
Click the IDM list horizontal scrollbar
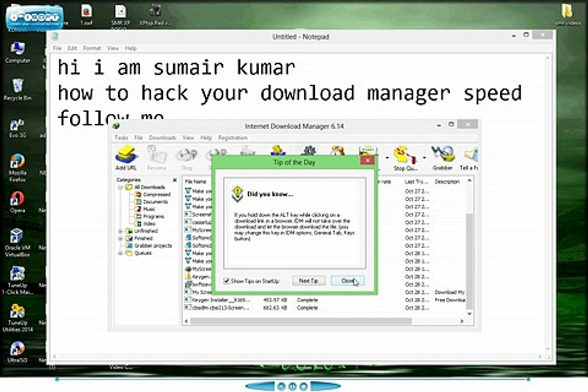[x=301, y=321]
